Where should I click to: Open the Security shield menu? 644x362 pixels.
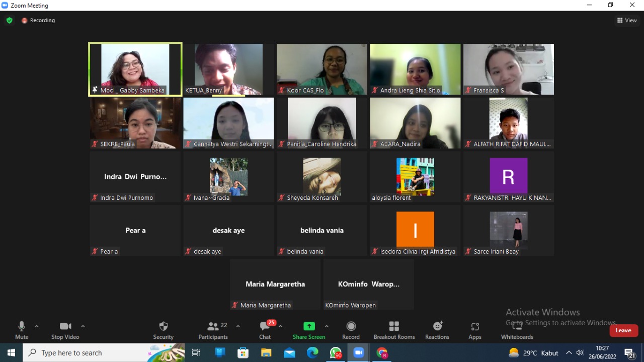[164, 330]
